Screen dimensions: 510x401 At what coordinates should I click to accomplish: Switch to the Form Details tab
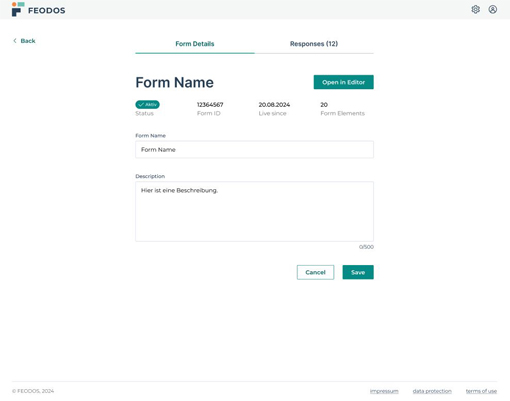pyautogui.click(x=195, y=44)
